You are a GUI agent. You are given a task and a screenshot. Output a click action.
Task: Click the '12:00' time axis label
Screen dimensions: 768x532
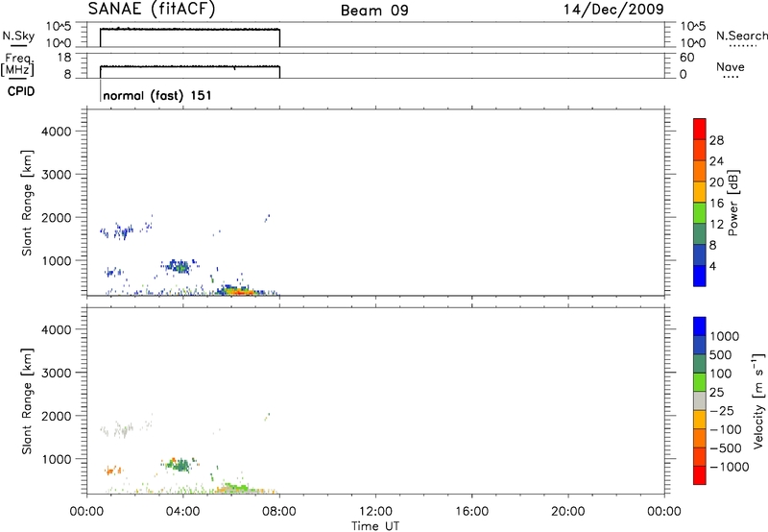[x=375, y=512]
